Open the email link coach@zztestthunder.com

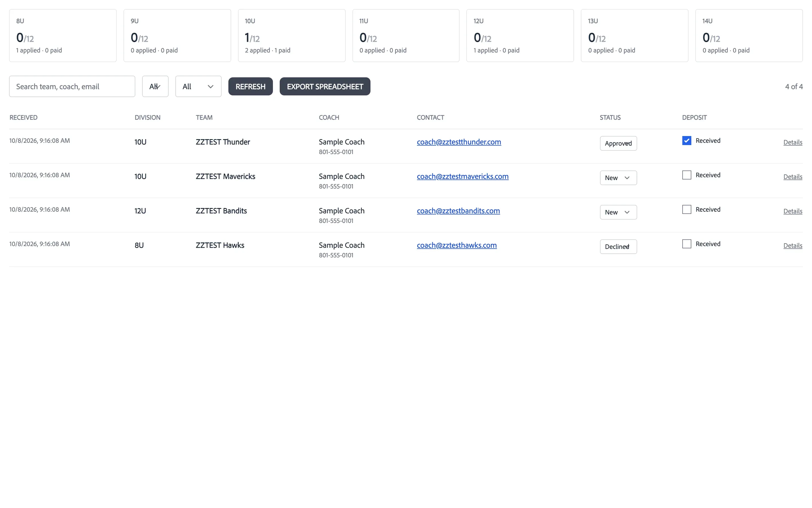coord(459,142)
